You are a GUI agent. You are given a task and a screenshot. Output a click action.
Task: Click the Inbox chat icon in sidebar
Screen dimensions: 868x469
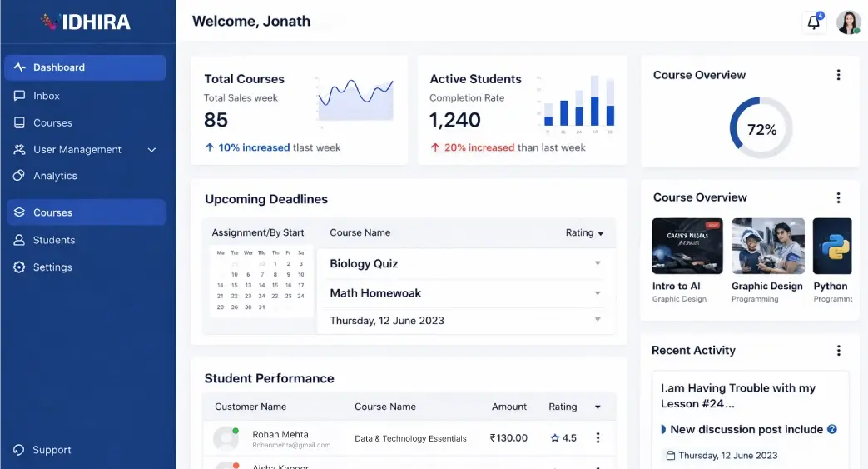[x=19, y=96]
